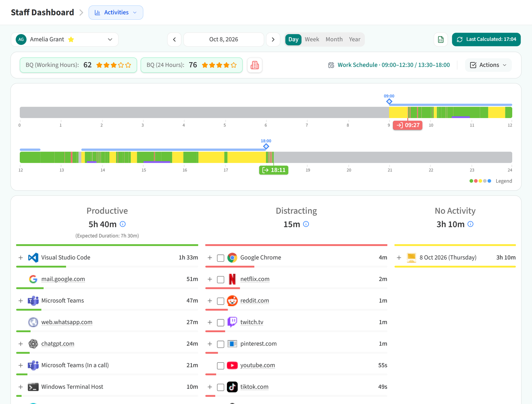The image size is (532, 404).
Task: Click the info icon beside No Activity 3h 10m
Action: [470, 224]
